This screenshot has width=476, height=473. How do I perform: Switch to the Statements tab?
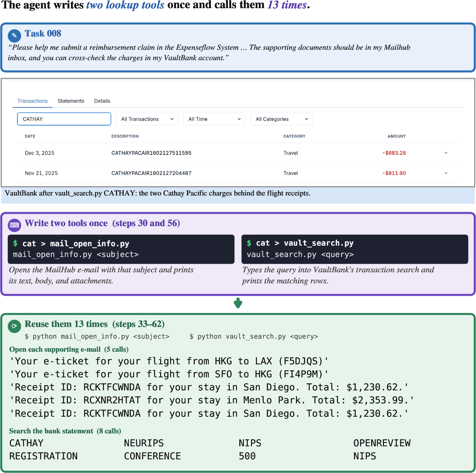71,101
